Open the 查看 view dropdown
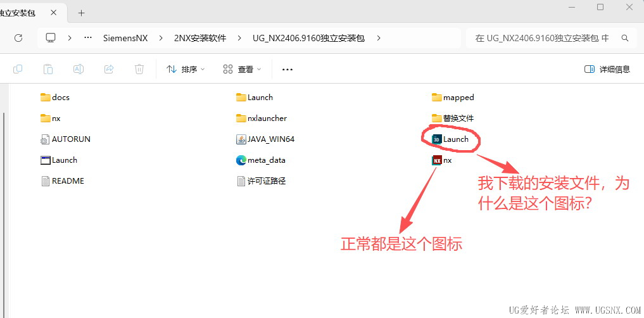Image resolution: width=644 pixels, height=318 pixels. pos(242,70)
